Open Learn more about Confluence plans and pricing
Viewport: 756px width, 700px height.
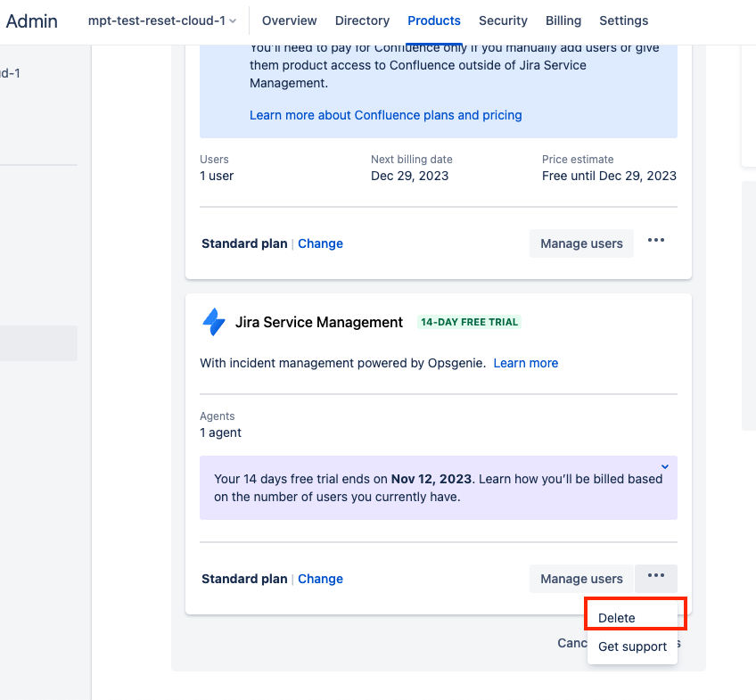coord(386,115)
